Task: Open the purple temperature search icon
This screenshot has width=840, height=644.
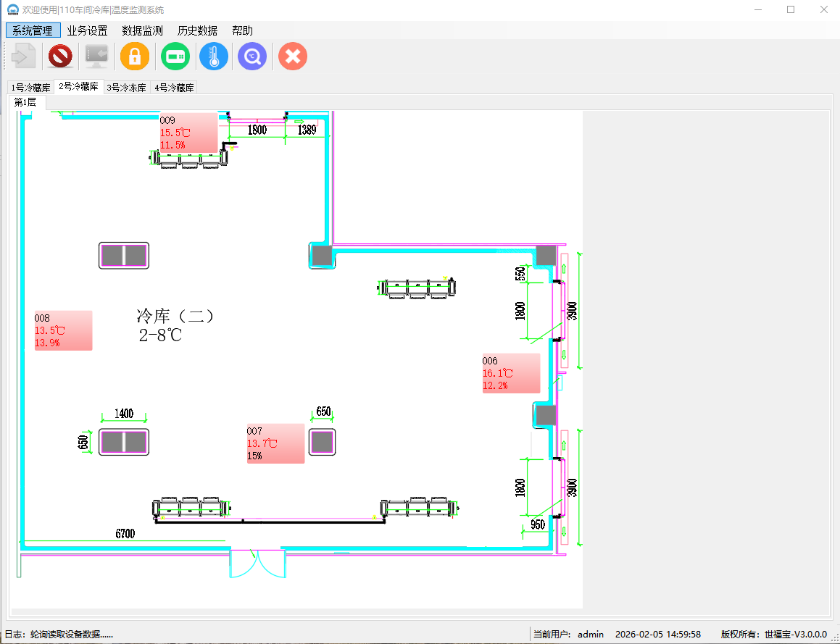Action: (252, 56)
